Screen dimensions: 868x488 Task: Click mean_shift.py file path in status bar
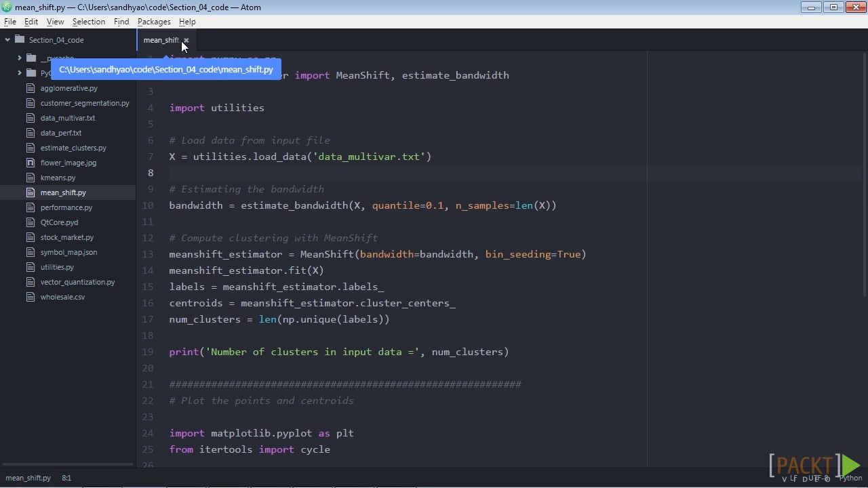(x=28, y=478)
